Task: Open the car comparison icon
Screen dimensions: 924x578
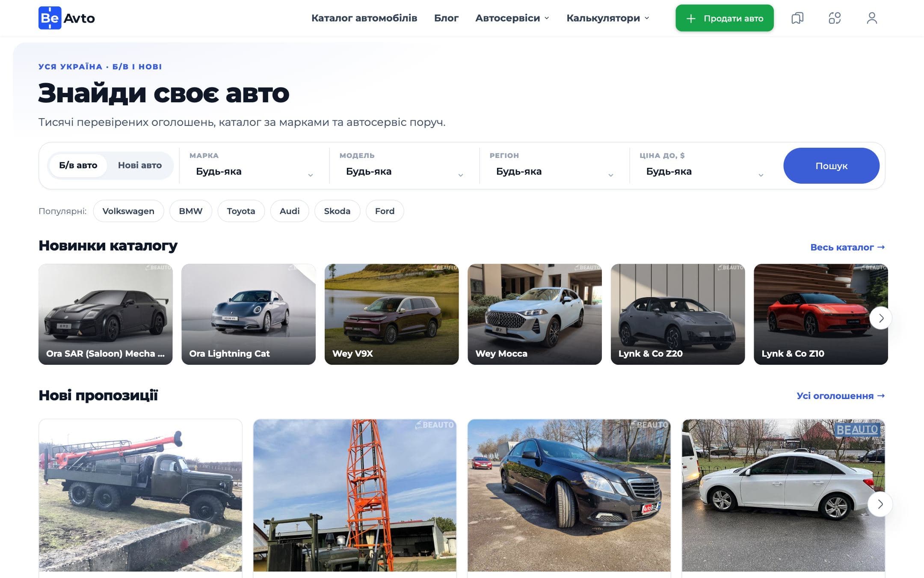Action: point(835,18)
